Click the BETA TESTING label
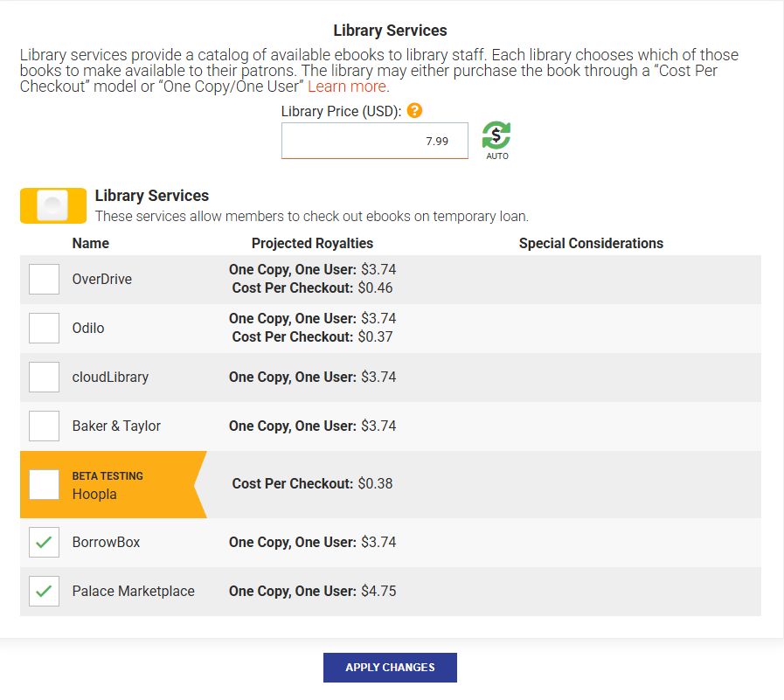 click(108, 476)
